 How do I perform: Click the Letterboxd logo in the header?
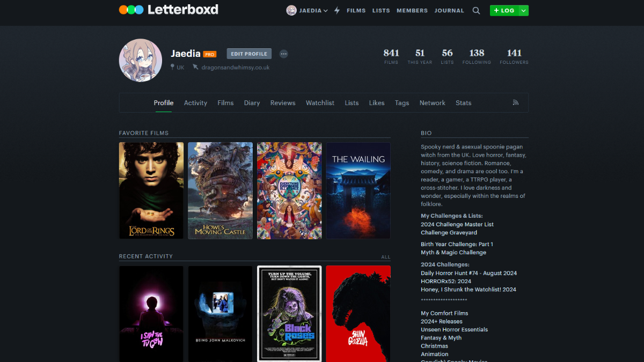[169, 10]
